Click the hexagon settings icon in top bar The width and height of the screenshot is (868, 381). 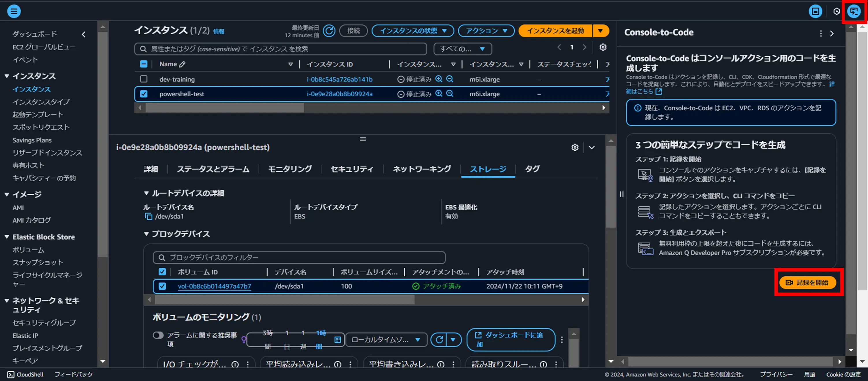836,12
